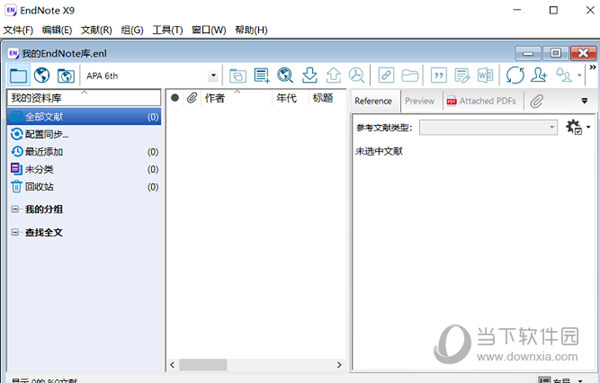
Task: Click paperclip attach file tab icon
Action: coord(536,101)
